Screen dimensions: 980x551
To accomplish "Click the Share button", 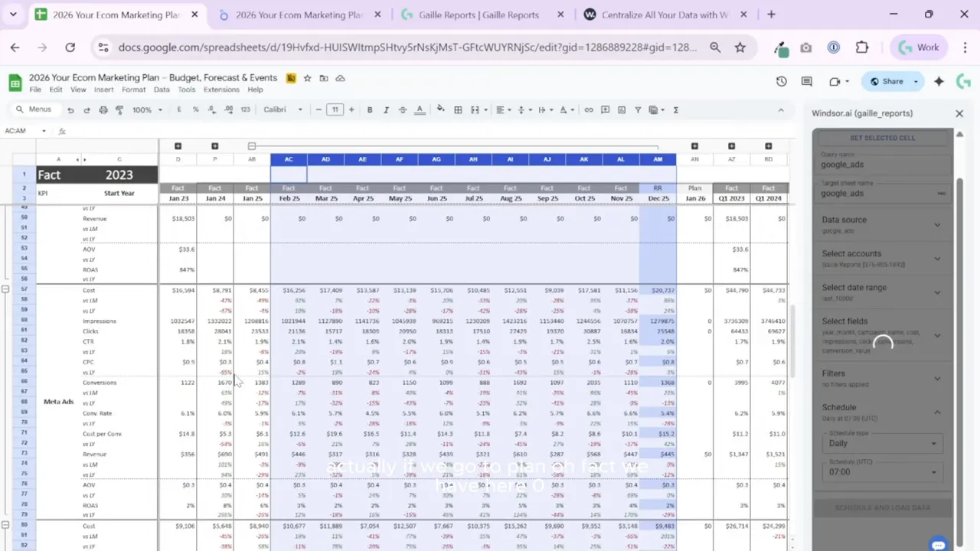I will pyautogui.click(x=892, y=81).
